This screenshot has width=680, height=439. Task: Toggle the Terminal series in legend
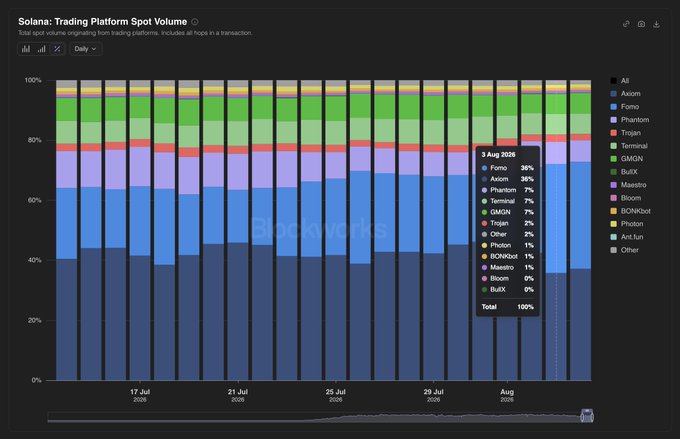(629, 146)
